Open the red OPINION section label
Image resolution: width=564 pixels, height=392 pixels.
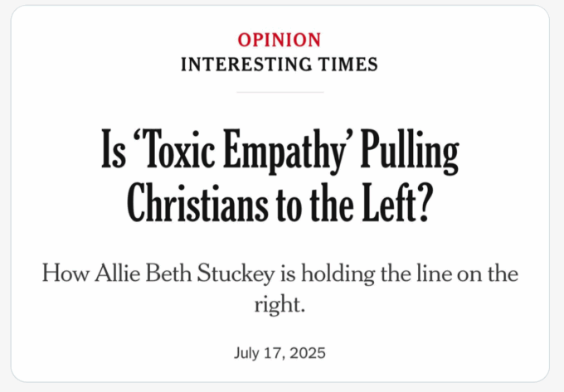280,40
